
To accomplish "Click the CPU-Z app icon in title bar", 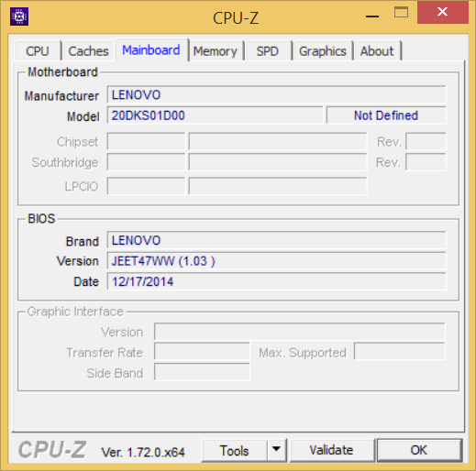I will 19,16.
